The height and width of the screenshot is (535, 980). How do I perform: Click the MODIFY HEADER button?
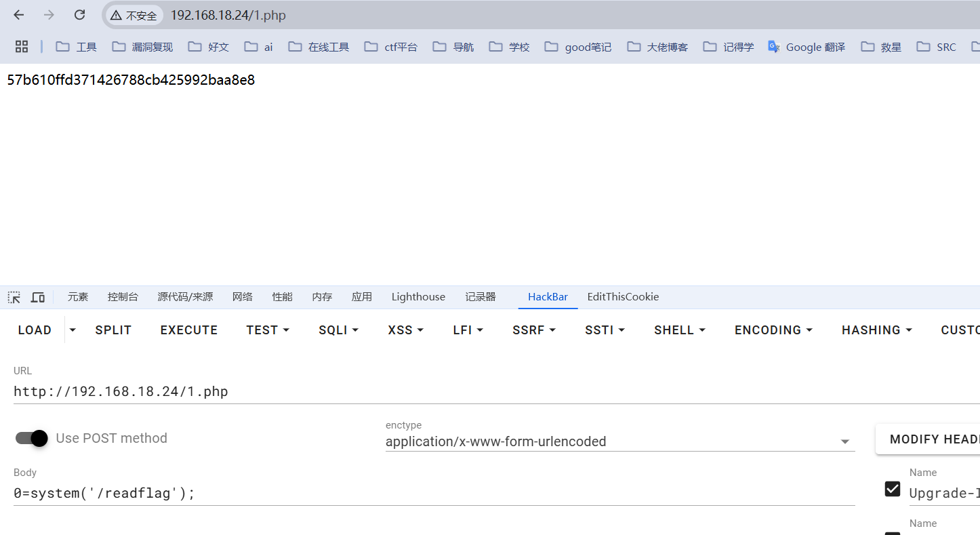(928, 439)
